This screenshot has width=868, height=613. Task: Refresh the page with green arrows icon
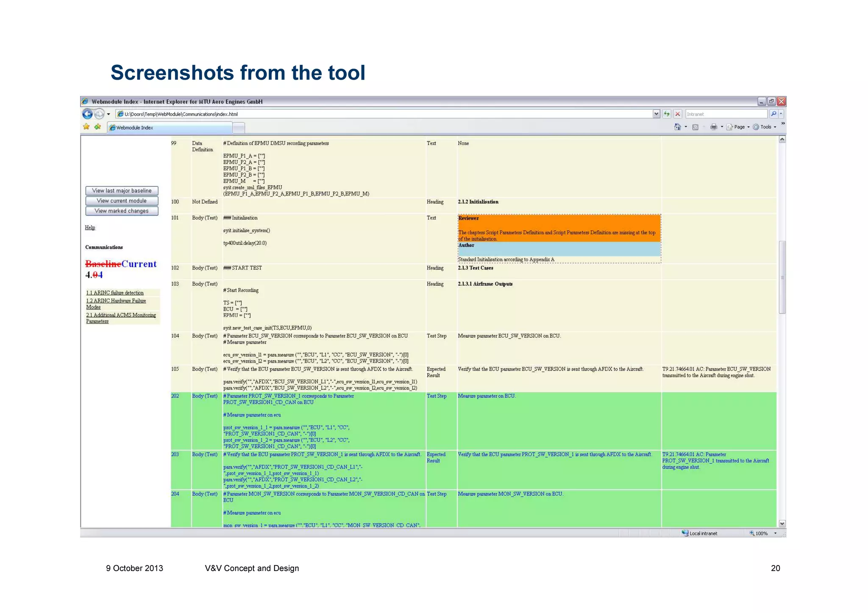[667, 114]
